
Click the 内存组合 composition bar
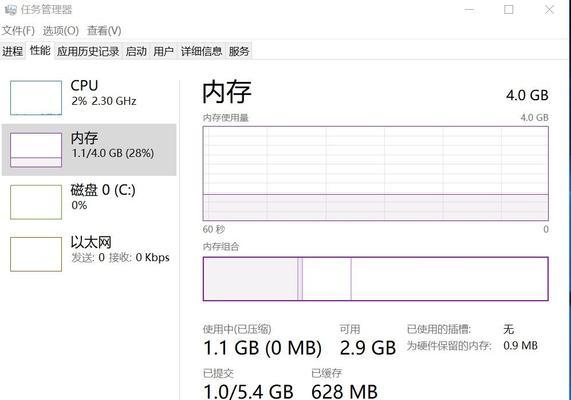[375, 279]
